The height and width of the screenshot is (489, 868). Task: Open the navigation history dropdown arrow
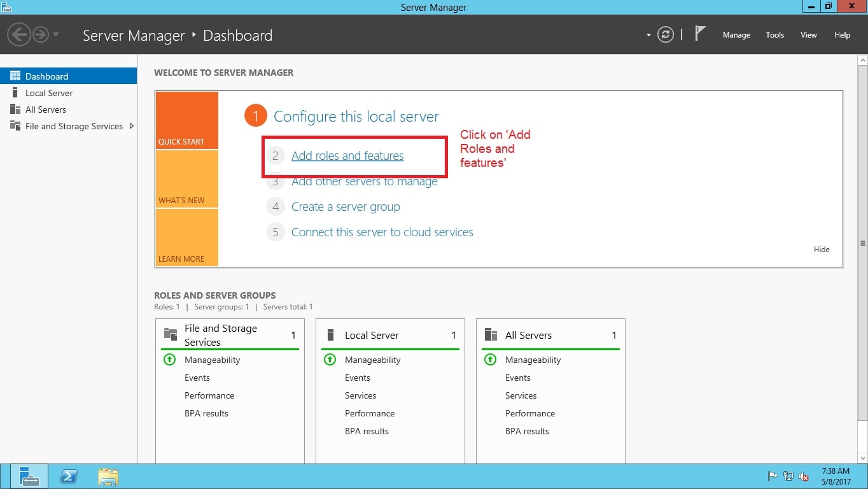point(56,34)
